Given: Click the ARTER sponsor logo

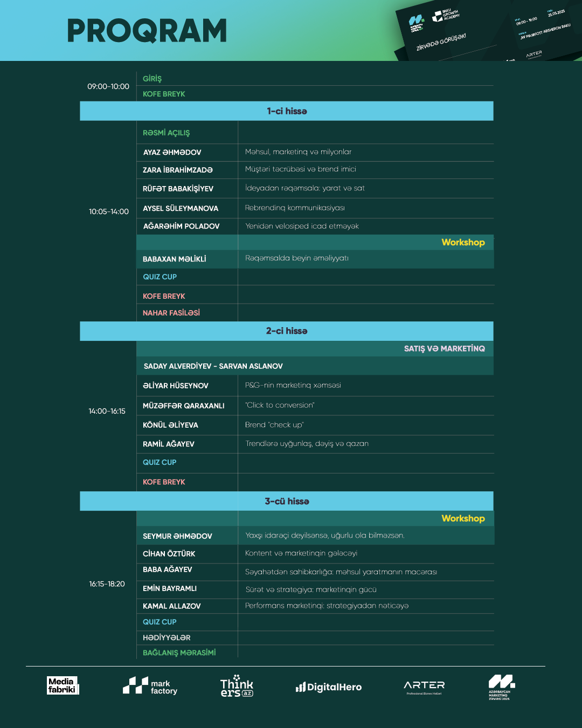Looking at the screenshot, I should 424,686.
